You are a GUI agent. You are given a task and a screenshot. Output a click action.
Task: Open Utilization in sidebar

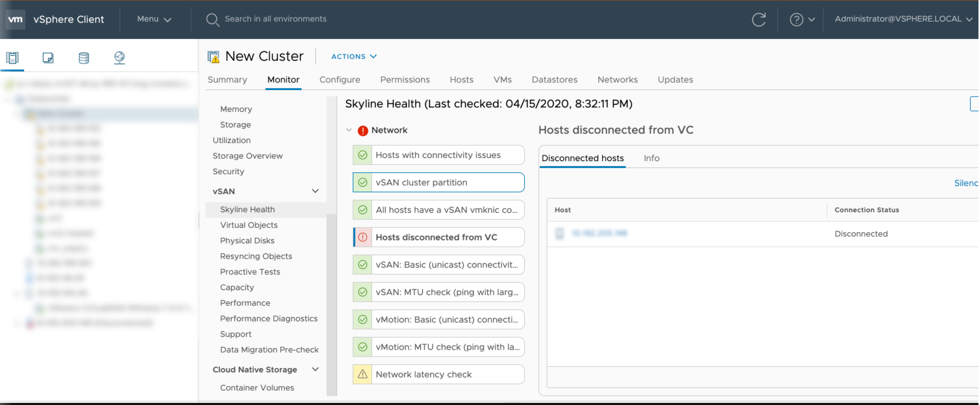point(232,141)
